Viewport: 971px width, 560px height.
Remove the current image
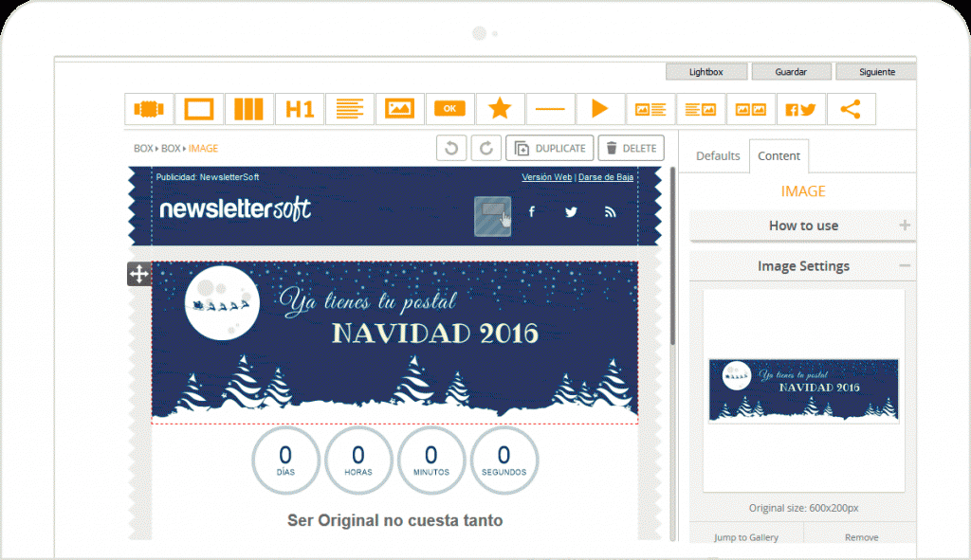[x=861, y=536]
